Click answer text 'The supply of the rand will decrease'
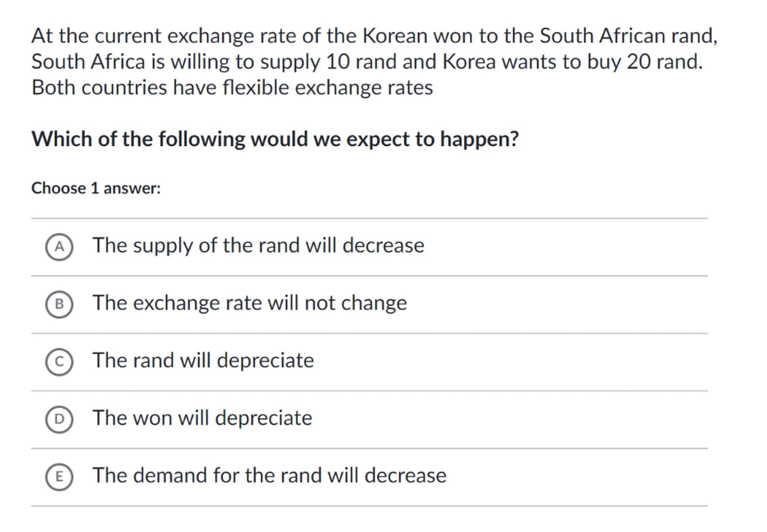Image resolution: width=767 pixels, height=532 pixels. [x=258, y=246]
